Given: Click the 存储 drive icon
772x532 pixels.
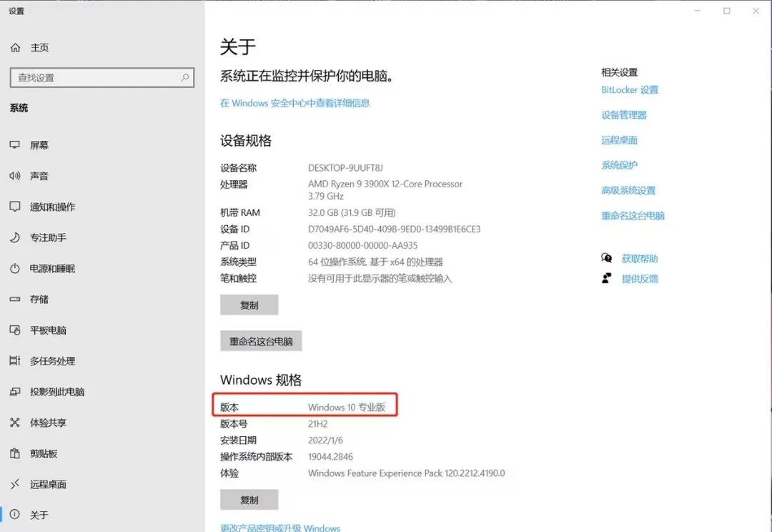Looking at the screenshot, I should tap(15, 299).
